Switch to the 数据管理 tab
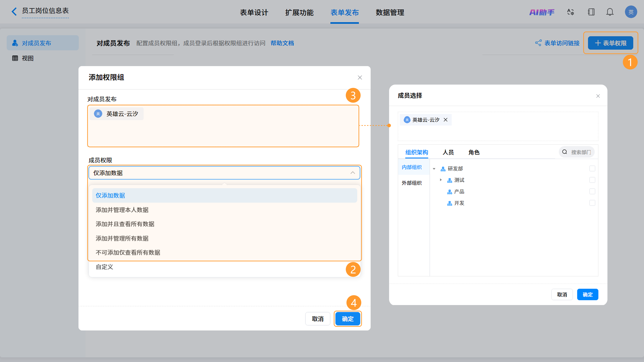The width and height of the screenshot is (644, 362). [x=390, y=13]
